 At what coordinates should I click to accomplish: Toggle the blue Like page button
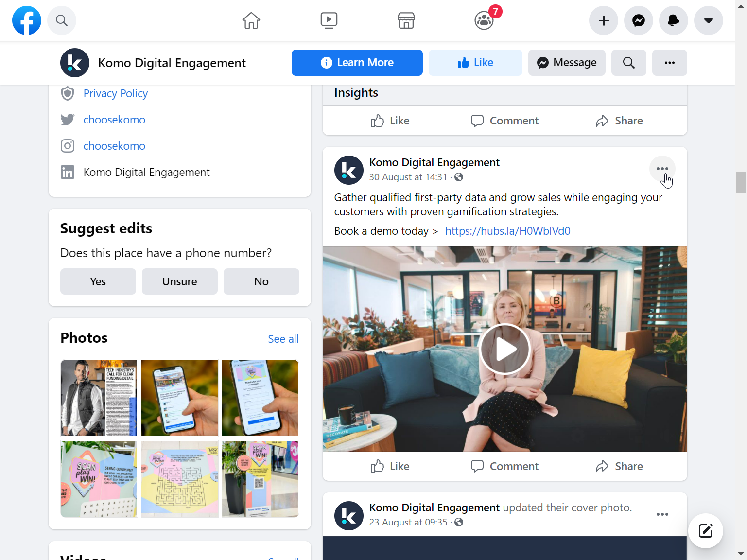click(x=475, y=63)
